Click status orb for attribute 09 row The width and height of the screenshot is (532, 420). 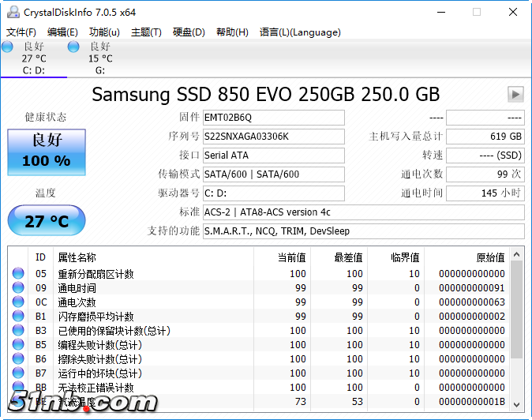[18, 288]
